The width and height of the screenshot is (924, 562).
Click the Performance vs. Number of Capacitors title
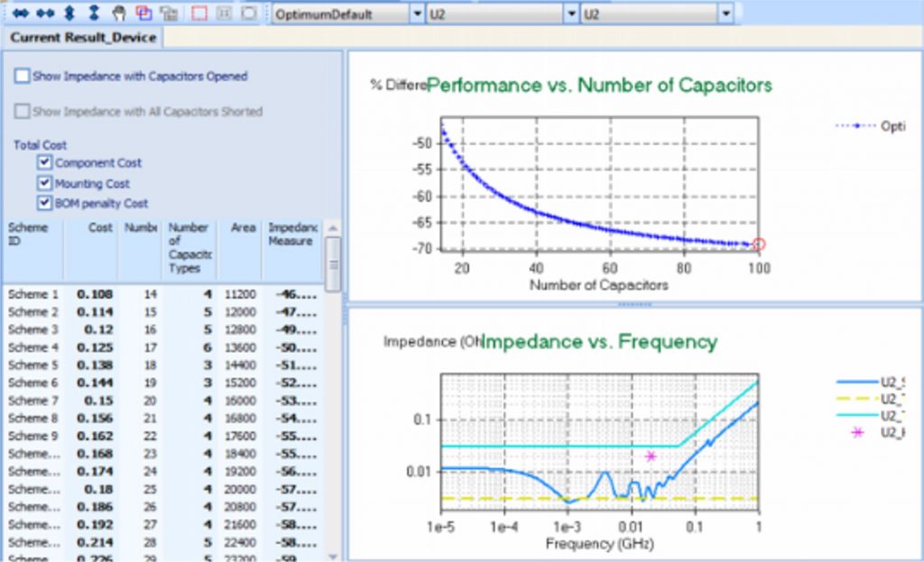[599, 85]
